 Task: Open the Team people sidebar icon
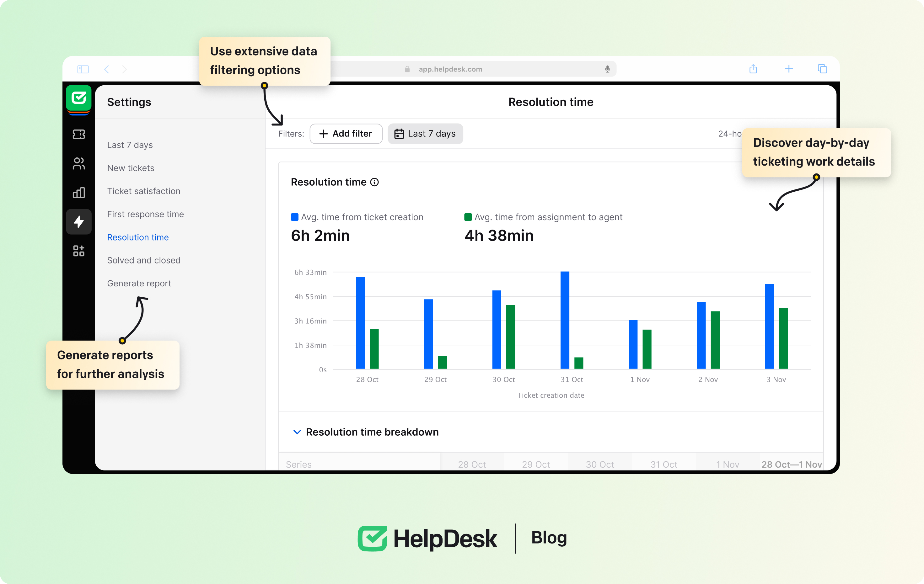[79, 163]
